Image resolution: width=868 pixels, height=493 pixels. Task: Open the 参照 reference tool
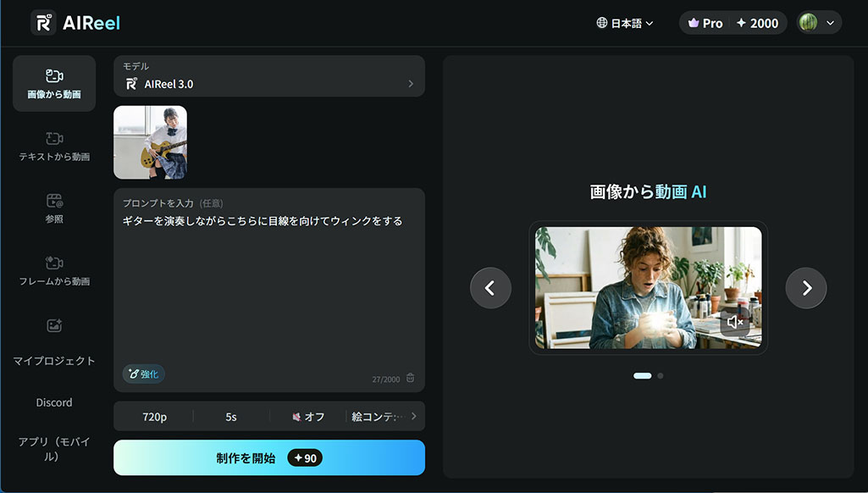54,208
